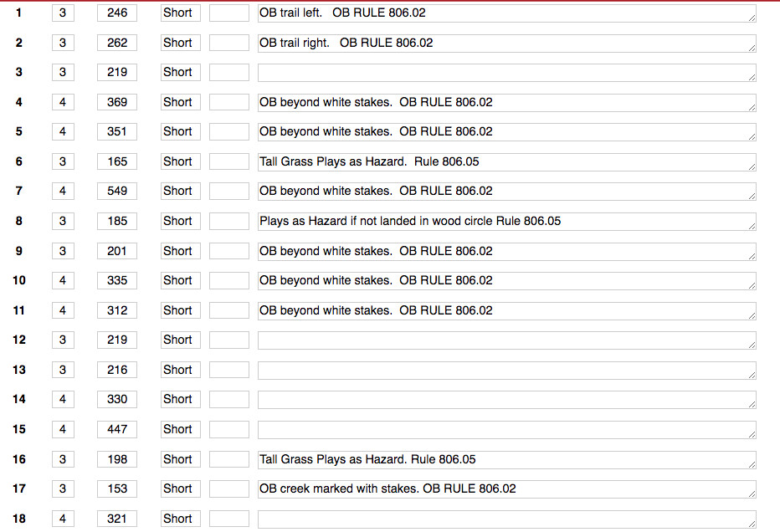Select the par field for hole 10

63,280
